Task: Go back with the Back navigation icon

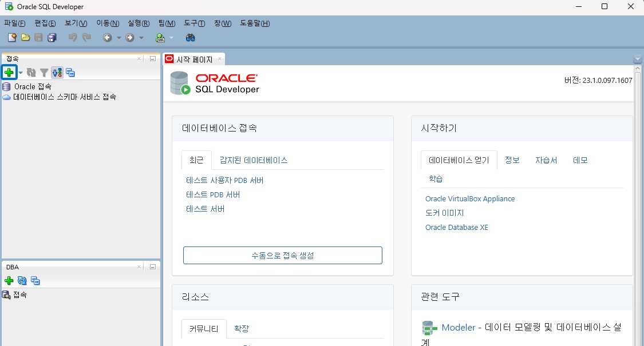Action: pos(108,38)
